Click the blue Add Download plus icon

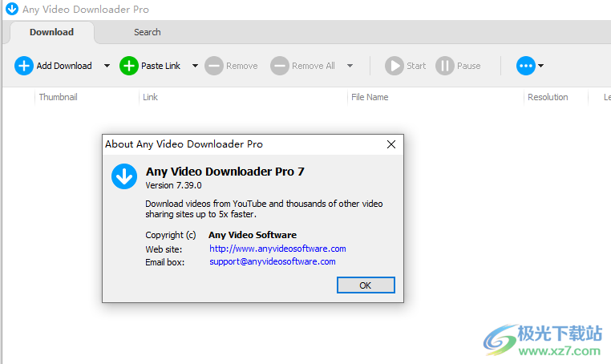pos(24,66)
